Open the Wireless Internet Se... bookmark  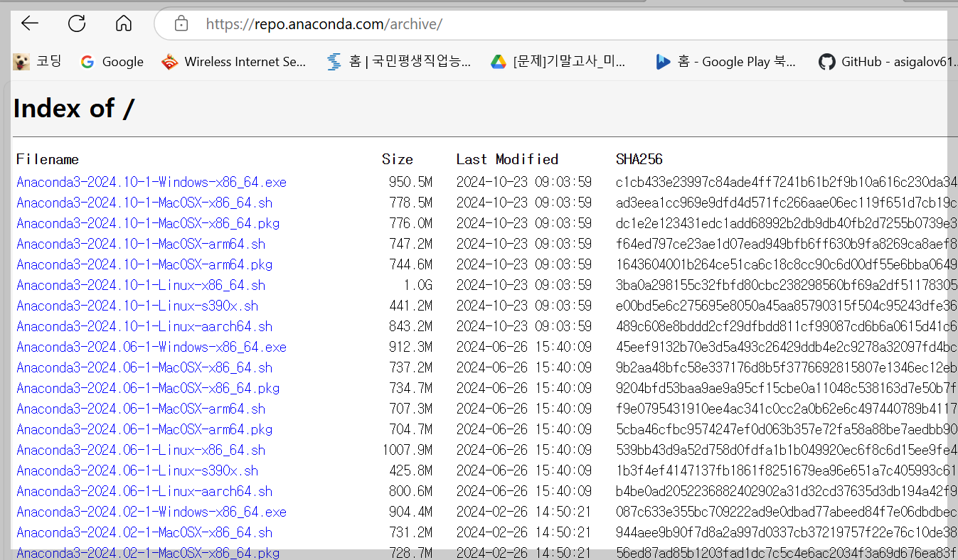[233, 62]
